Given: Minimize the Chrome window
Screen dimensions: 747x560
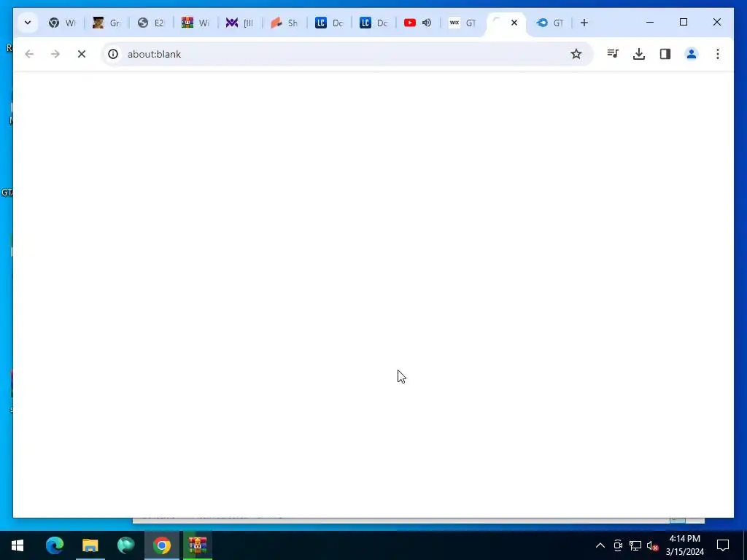Looking at the screenshot, I should tap(650, 23).
